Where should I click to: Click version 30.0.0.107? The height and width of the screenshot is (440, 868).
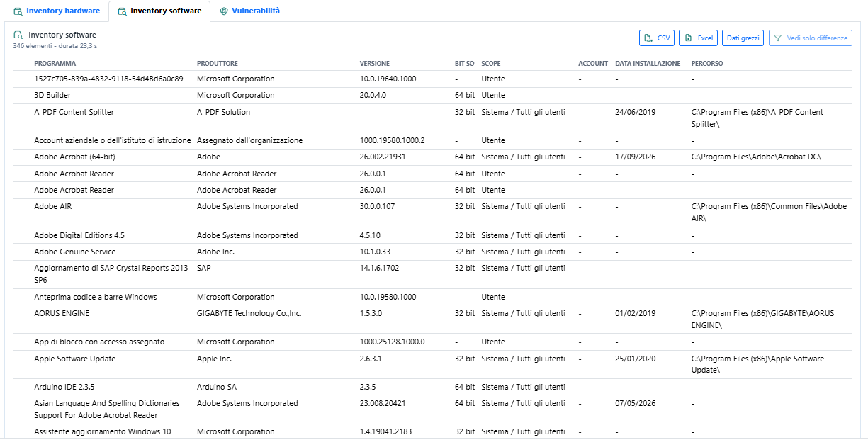click(378, 206)
